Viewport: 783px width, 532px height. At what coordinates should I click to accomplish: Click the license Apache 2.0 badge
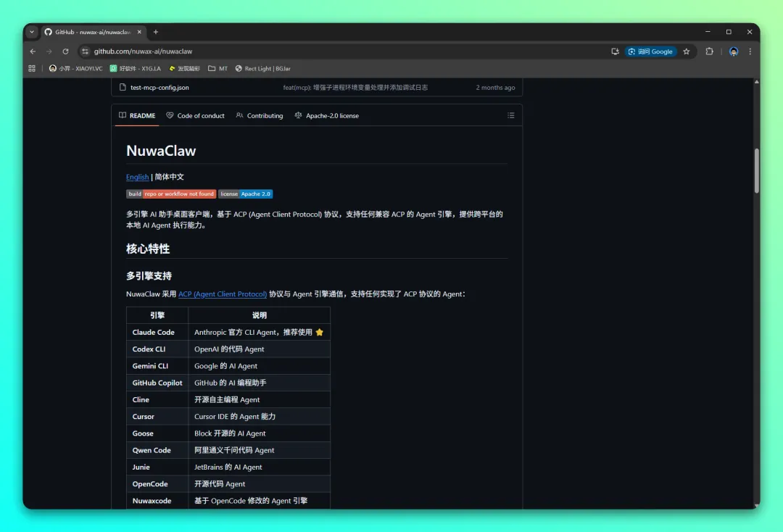pos(245,194)
